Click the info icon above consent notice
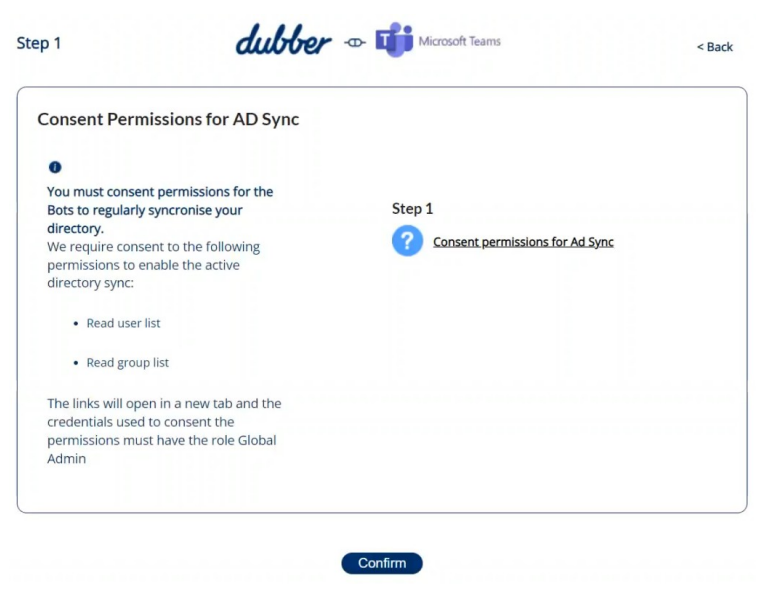The height and width of the screenshot is (589, 771). pyautogui.click(x=55, y=167)
